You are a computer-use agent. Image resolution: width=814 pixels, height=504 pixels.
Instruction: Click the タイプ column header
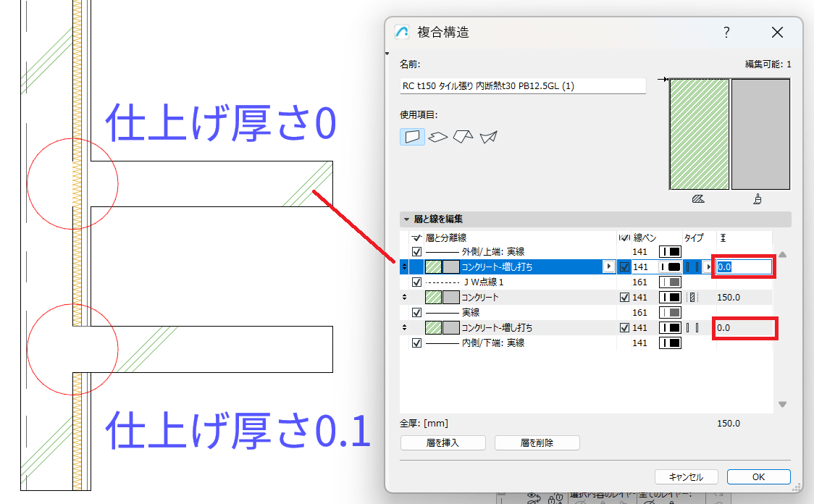tap(694, 238)
